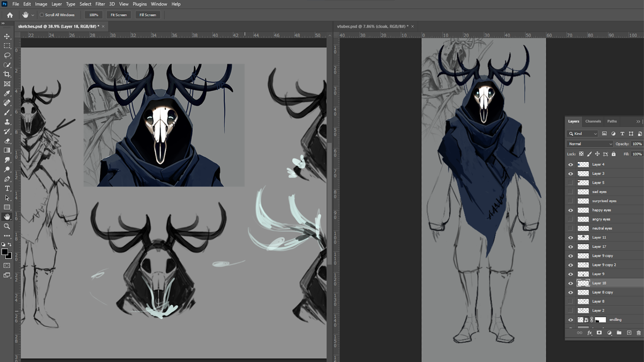Select the Rectangular Marquee tool

click(x=7, y=46)
